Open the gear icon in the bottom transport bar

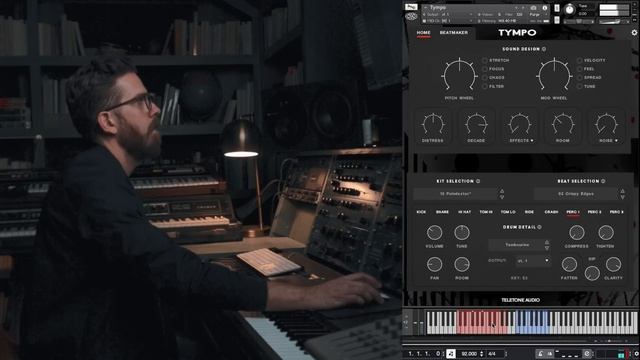(x=636, y=353)
